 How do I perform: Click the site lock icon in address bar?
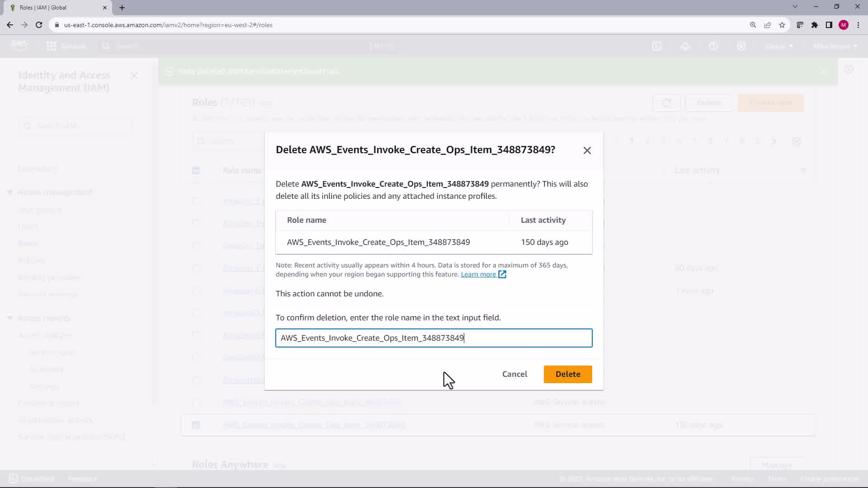57,25
